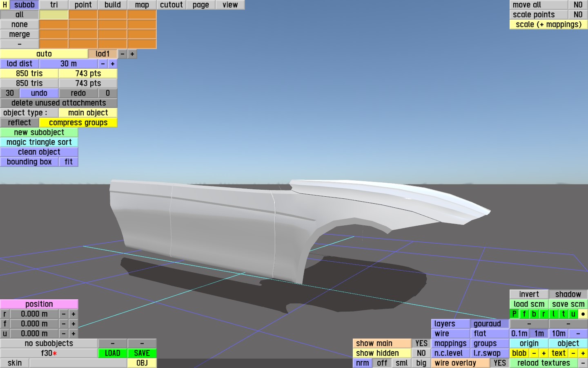Change object type from main object

(88, 113)
